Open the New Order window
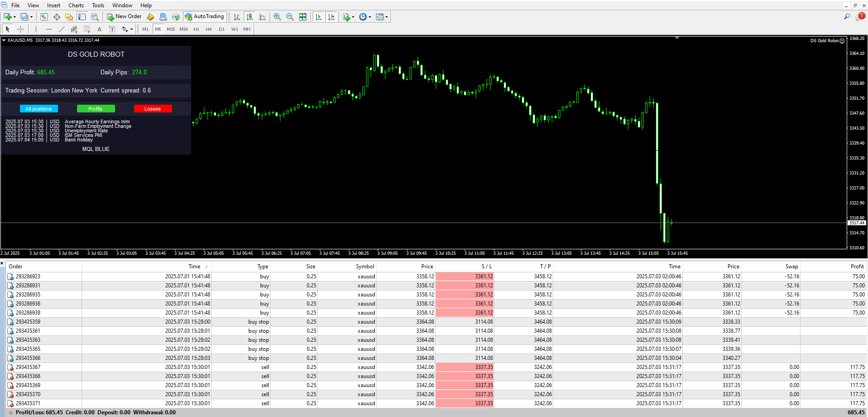868x417 pixels. (x=124, y=16)
